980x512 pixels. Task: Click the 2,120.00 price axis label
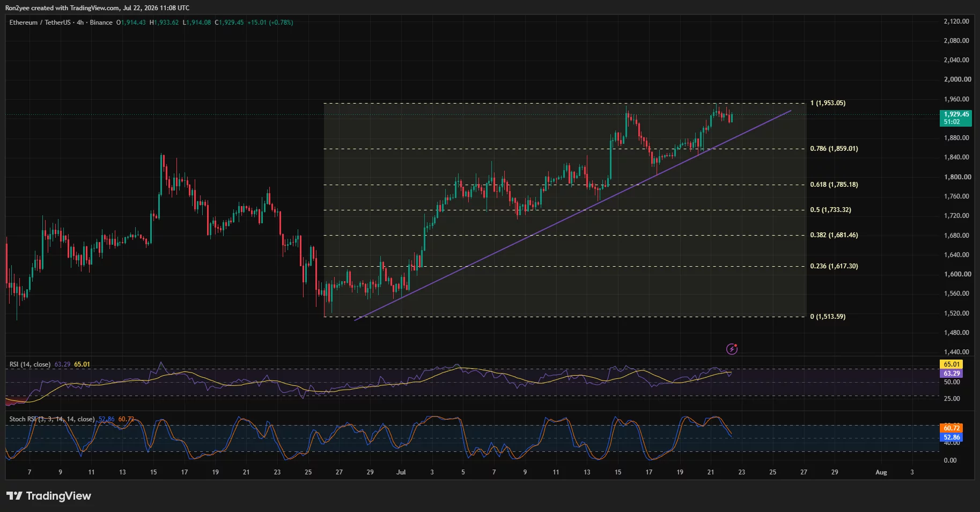coord(956,21)
